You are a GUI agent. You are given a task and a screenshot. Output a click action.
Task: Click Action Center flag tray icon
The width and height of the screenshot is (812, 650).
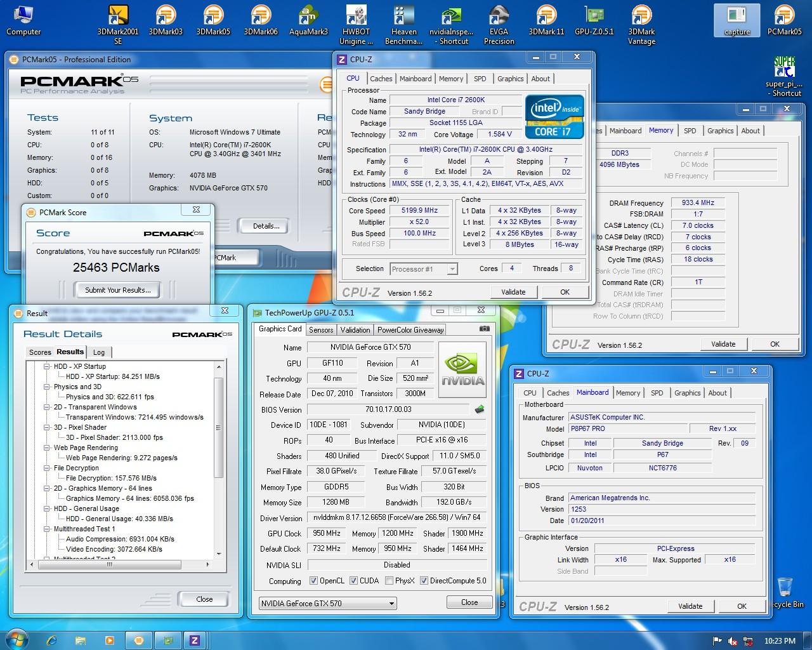(x=717, y=640)
